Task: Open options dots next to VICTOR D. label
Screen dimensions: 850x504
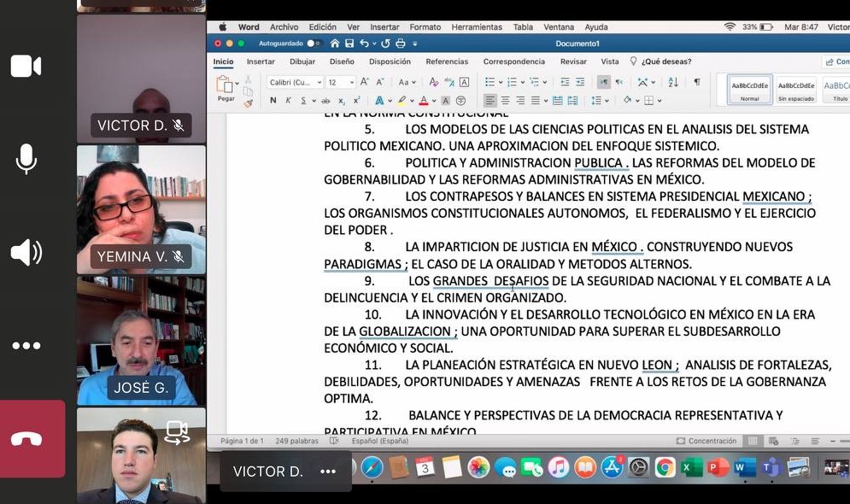Action: pyautogui.click(x=328, y=472)
